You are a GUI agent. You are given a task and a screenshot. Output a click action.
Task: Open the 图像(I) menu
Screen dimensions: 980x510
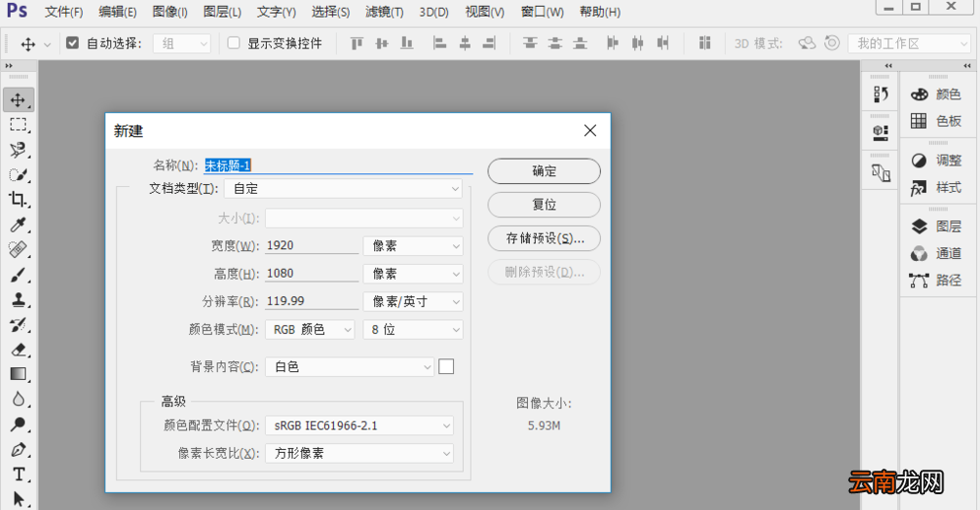(170, 12)
